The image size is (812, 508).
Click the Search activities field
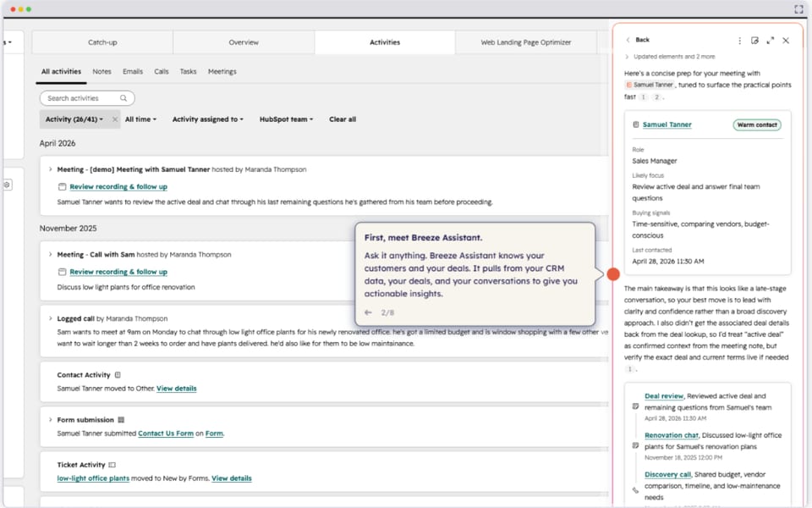(x=87, y=98)
